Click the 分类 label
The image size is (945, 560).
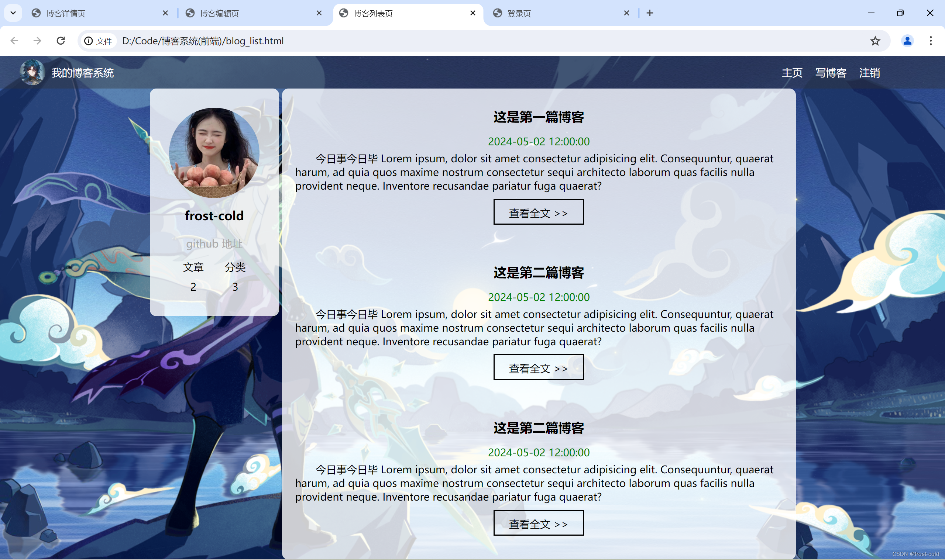[235, 267]
